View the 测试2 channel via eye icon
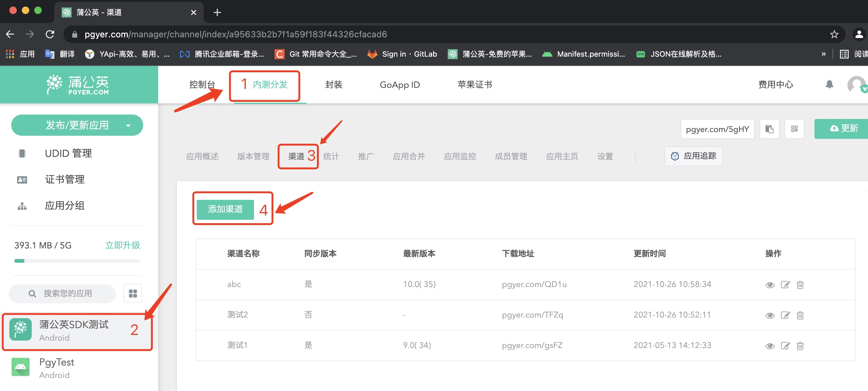868x391 pixels. 770,315
